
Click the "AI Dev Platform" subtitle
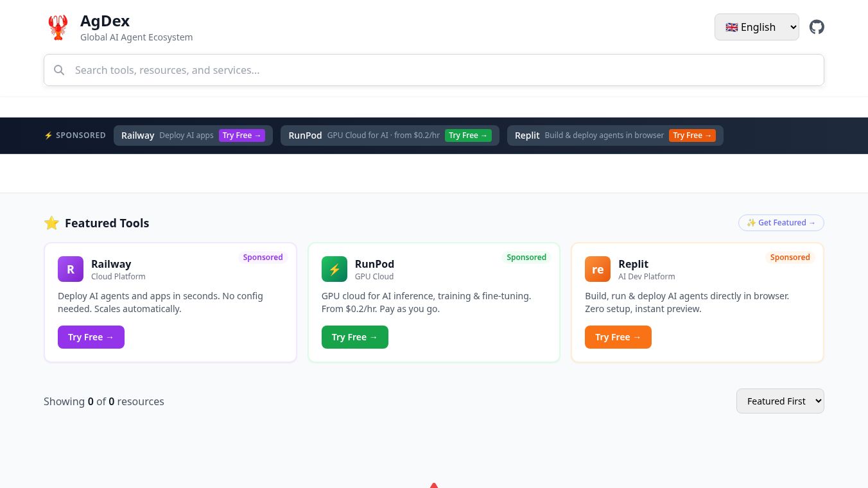[647, 277]
